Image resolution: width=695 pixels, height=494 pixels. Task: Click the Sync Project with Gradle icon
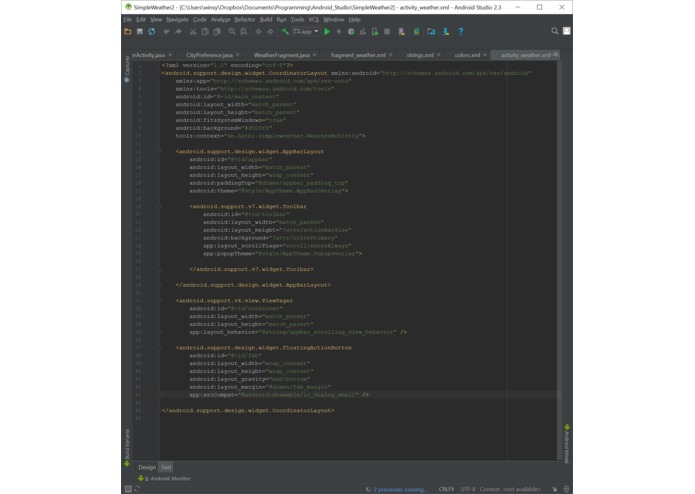pos(416,31)
